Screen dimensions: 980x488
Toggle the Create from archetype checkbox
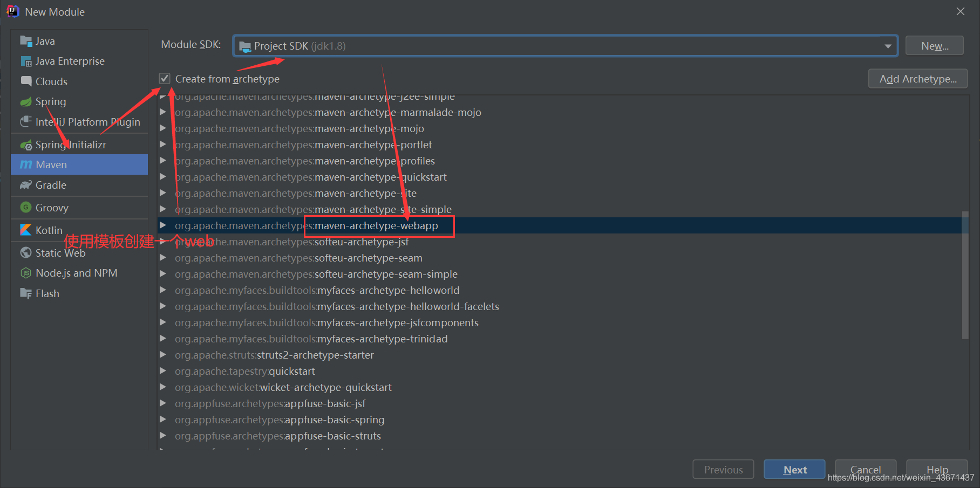click(165, 79)
